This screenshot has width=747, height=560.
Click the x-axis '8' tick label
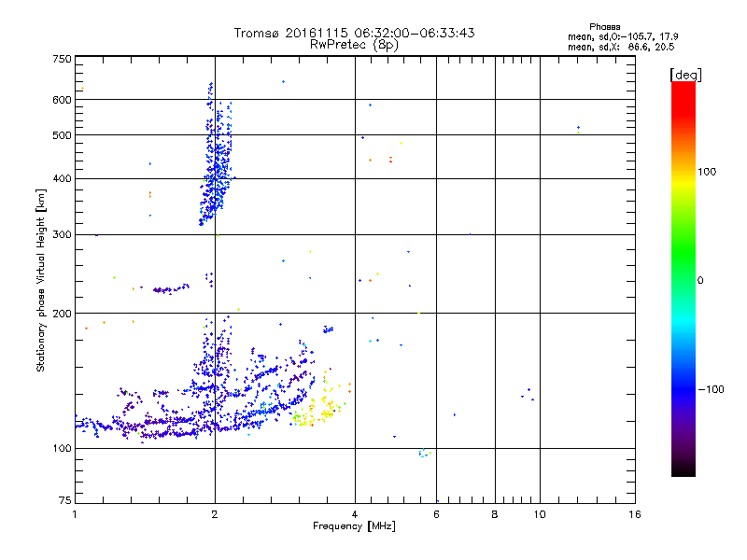click(x=495, y=514)
